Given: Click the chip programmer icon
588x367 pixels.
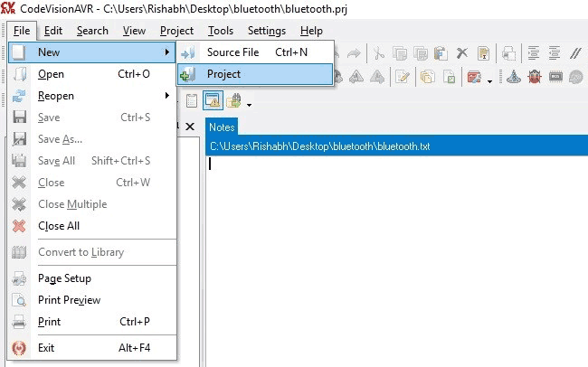Looking at the screenshot, I should click(x=555, y=78).
